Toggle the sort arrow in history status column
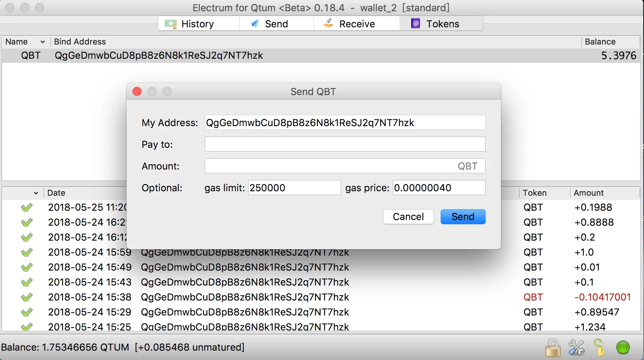This screenshot has width=644, height=360. (36, 193)
